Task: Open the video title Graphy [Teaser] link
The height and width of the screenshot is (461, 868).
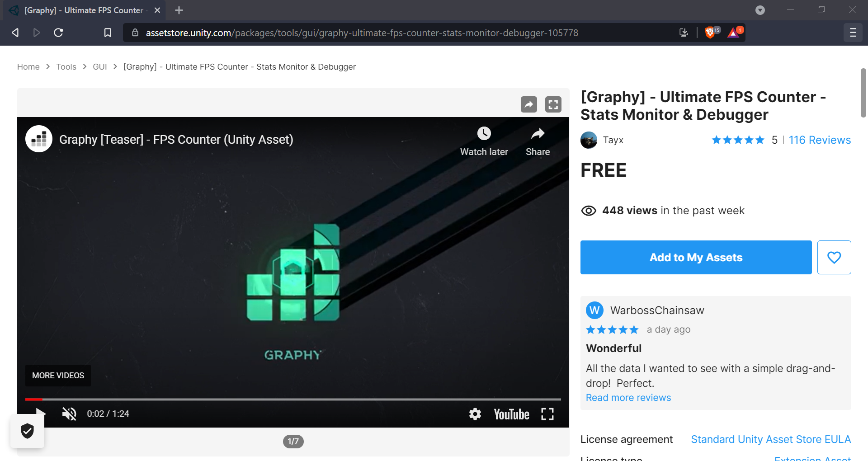Action: (176, 139)
